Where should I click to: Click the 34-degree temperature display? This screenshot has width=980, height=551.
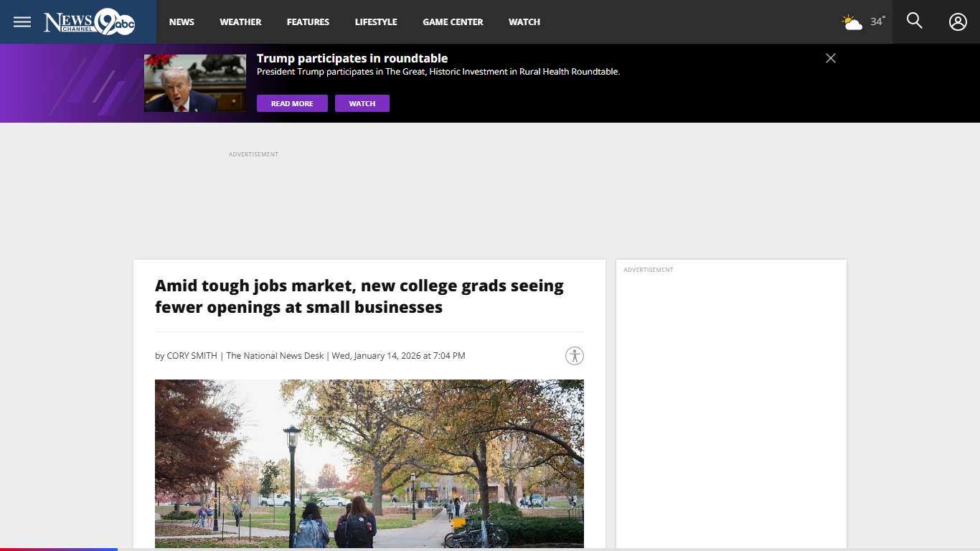tap(877, 22)
